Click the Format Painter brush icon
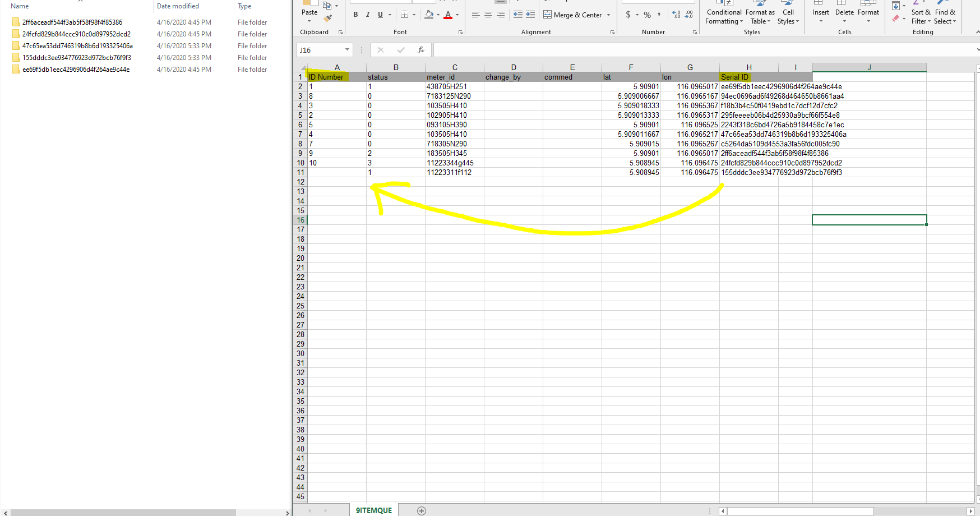Image resolution: width=980 pixels, height=516 pixels. 328,19
